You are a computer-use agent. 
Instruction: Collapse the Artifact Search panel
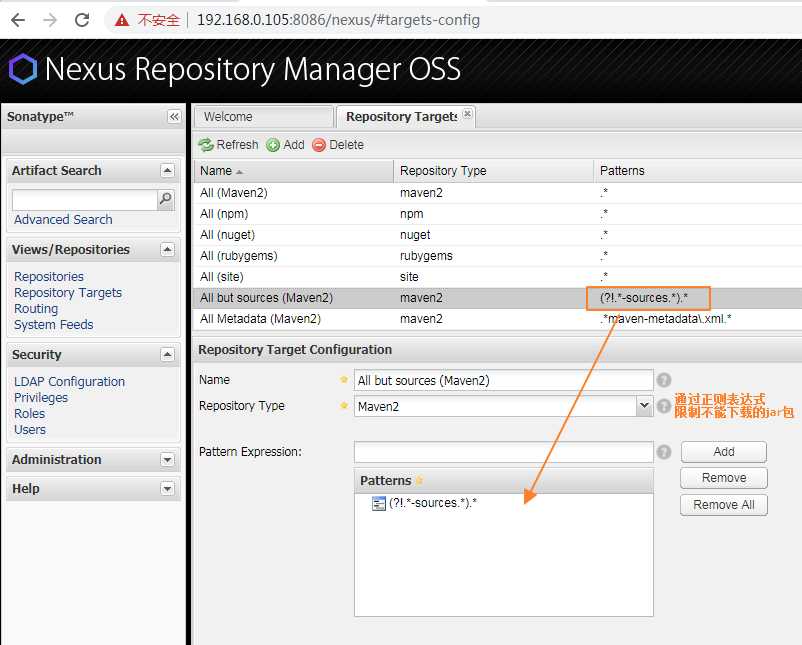167,170
